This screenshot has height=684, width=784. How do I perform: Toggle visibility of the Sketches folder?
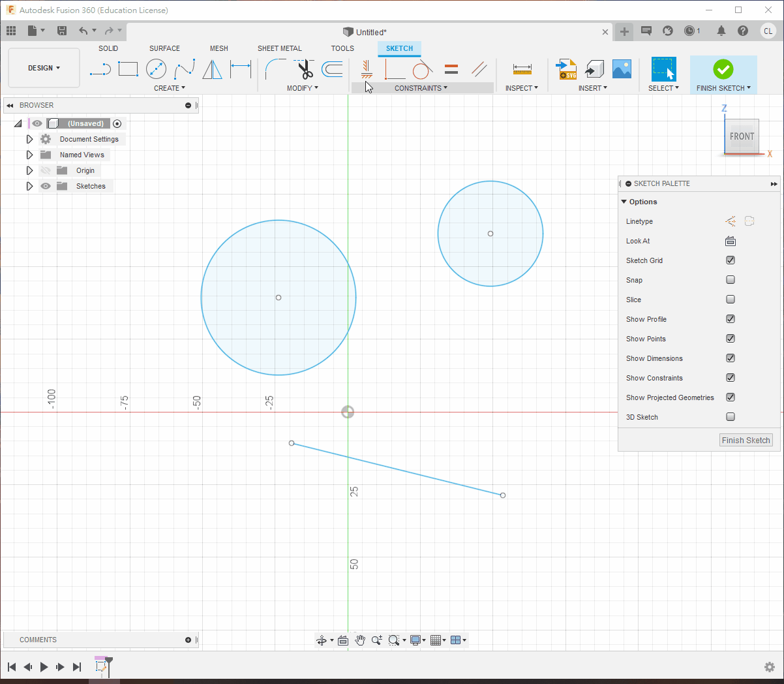point(46,186)
